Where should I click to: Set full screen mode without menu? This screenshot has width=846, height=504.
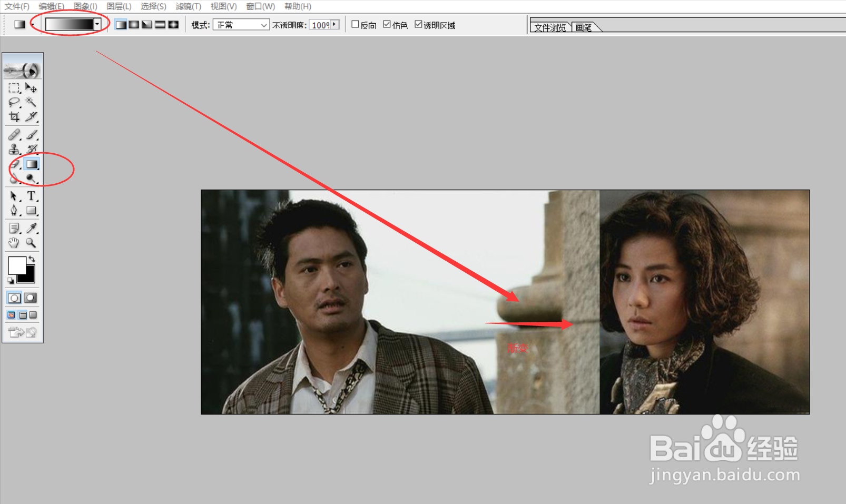[x=33, y=315]
